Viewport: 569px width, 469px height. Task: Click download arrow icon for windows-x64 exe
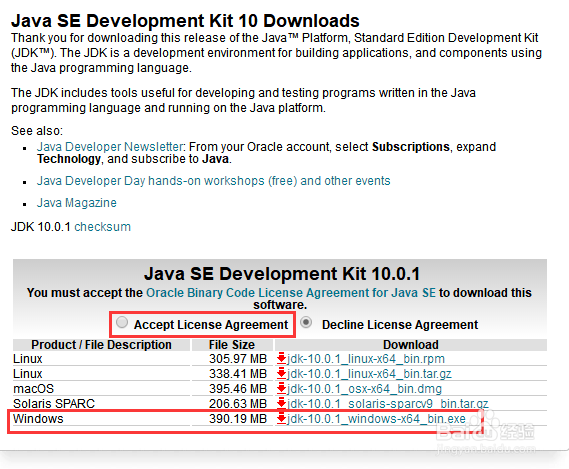(x=281, y=419)
